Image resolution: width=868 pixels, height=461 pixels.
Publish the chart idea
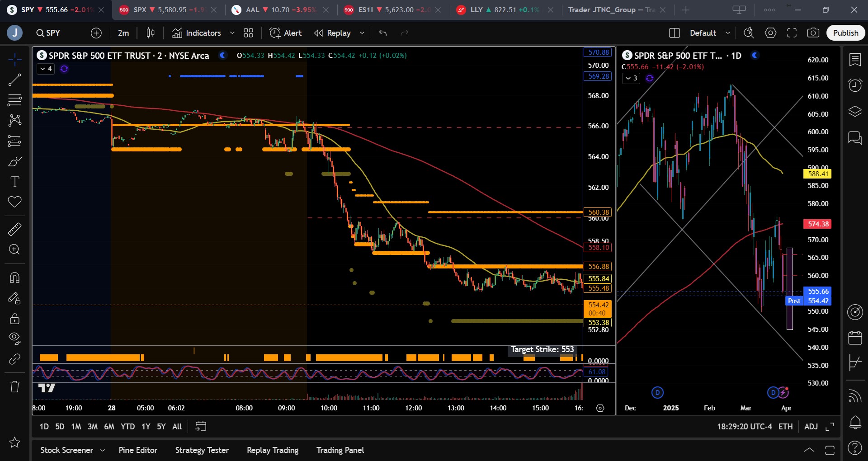point(845,33)
